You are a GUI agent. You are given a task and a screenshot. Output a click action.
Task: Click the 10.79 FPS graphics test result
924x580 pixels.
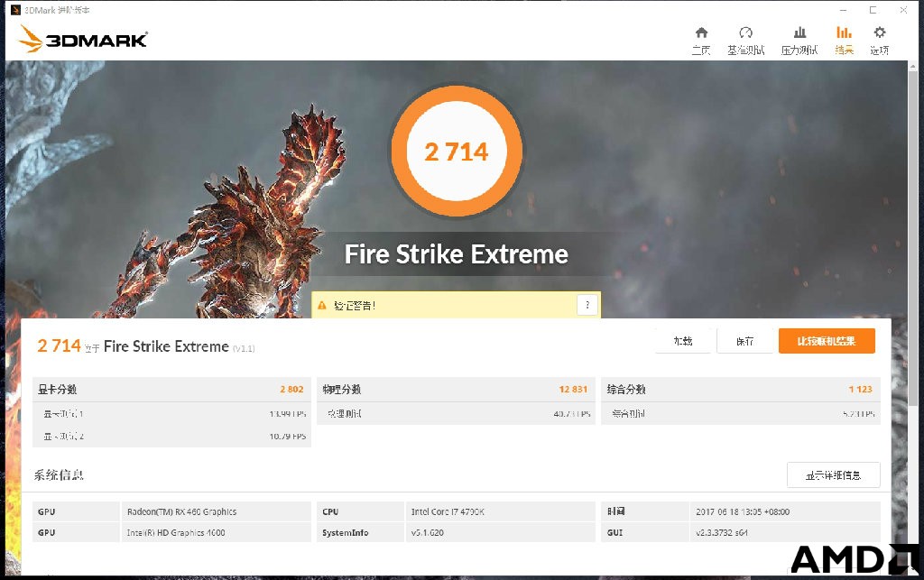[x=288, y=437]
